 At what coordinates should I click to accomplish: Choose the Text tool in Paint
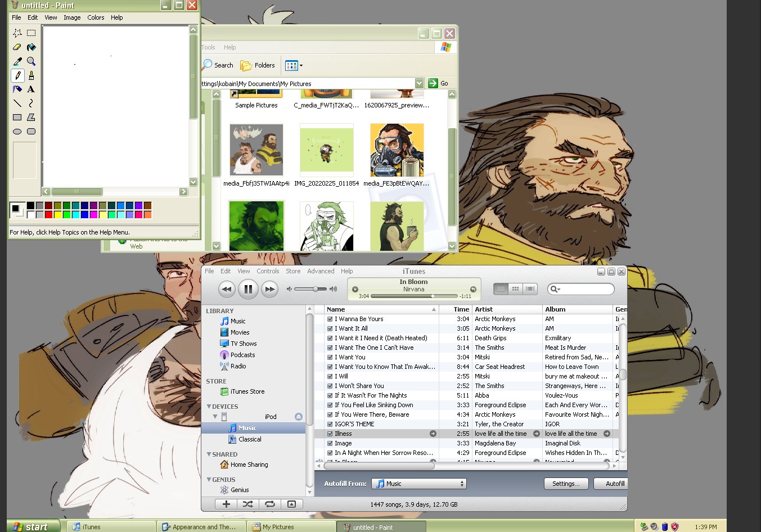coord(31,89)
